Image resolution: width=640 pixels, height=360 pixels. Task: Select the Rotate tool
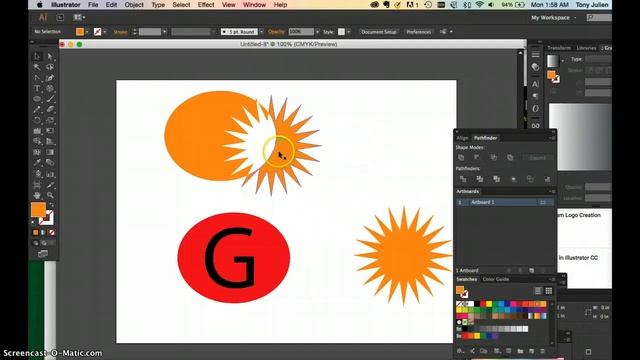point(37,120)
